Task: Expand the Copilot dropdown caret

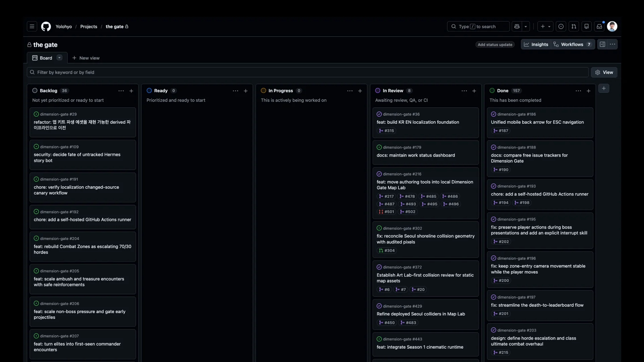Action: pos(526,26)
